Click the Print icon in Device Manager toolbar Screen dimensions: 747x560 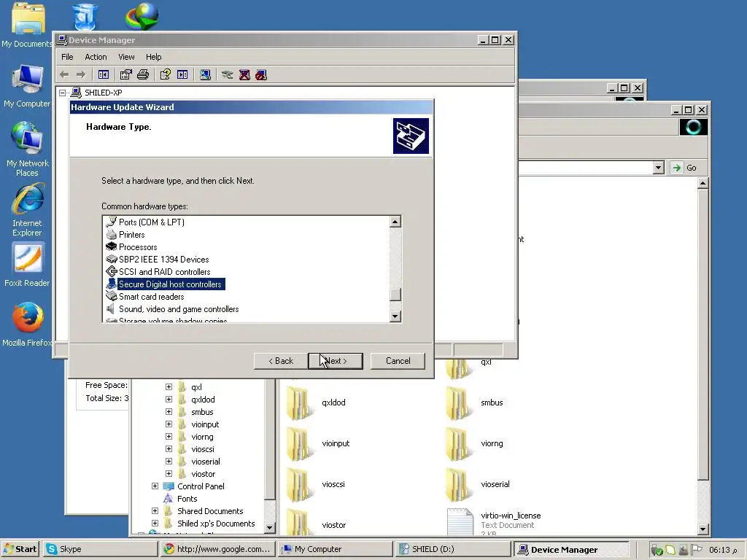[143, 75]
